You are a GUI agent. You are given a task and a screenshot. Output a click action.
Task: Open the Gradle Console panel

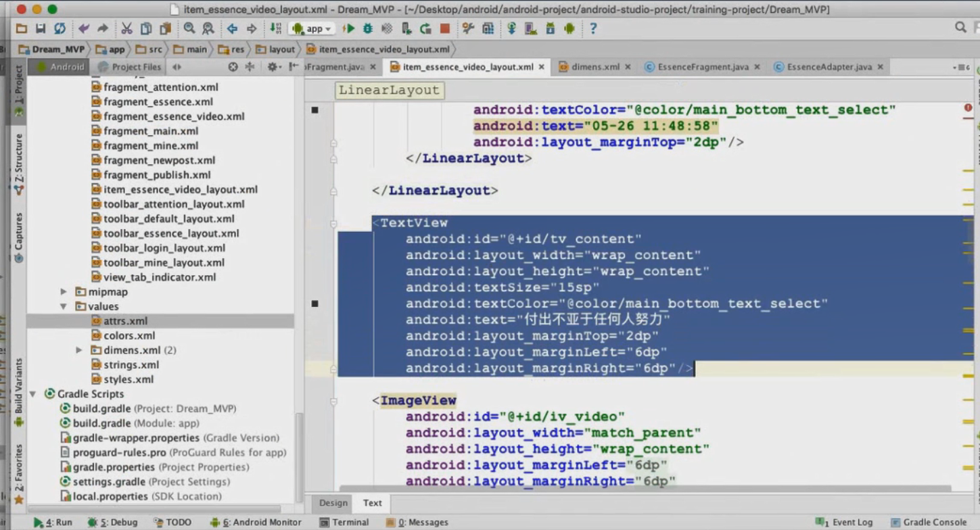pyautogui.click(x=929, y=523)
